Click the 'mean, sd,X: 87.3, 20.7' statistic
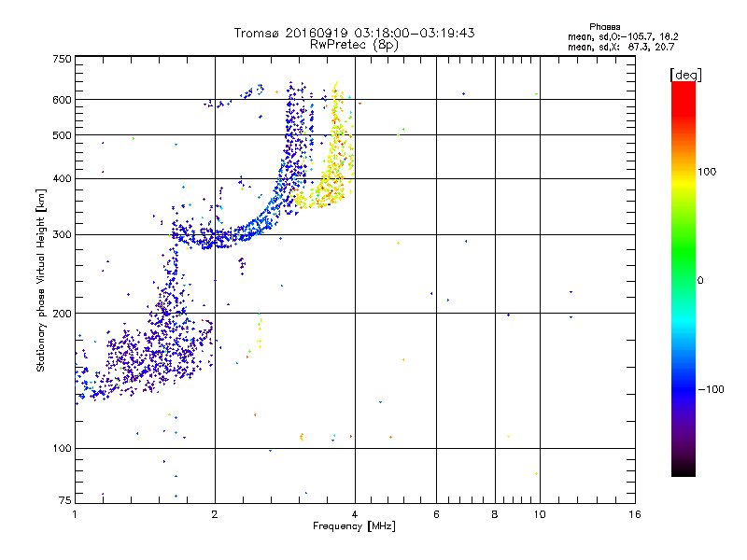Viewport: 747px width, 560px height. point(621,48)
